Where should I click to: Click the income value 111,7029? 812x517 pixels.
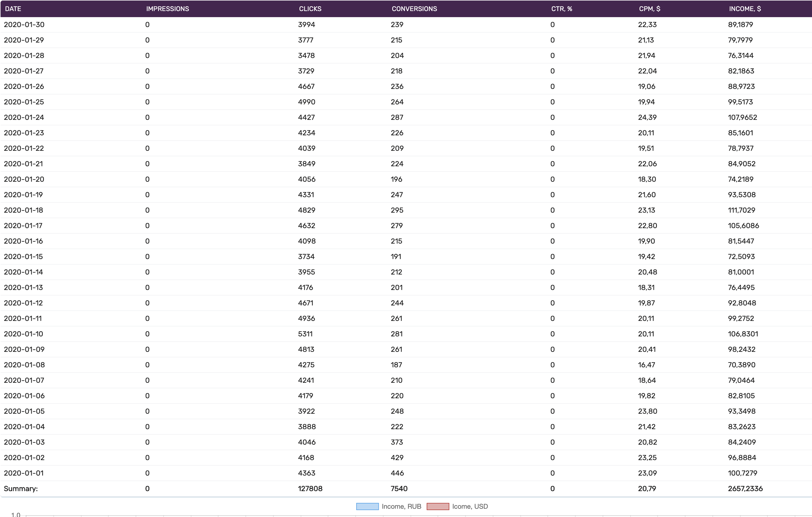click(741, 210)
